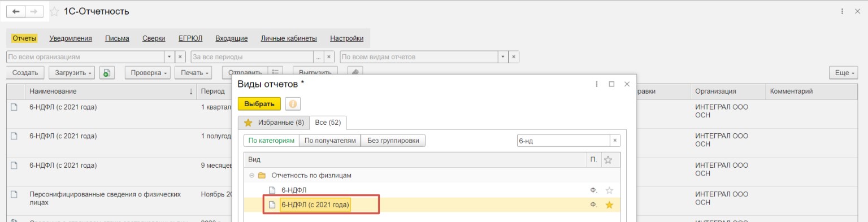Expand the По всем организациям dropdown
868x222 pixels.
169,57
